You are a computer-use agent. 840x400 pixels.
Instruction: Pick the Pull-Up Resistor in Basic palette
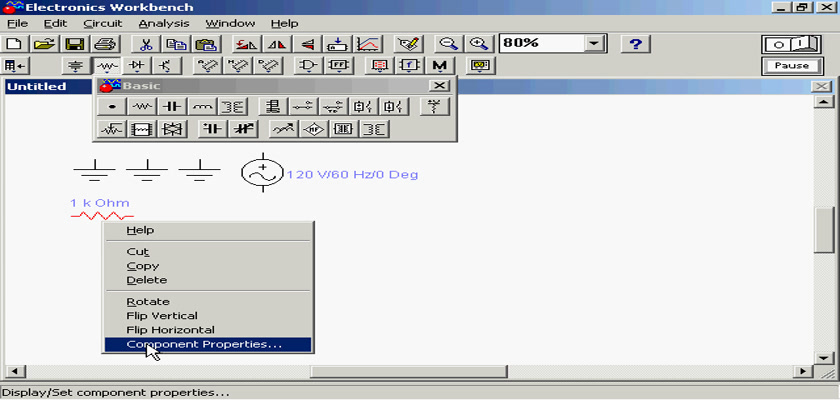coord(434,107)
